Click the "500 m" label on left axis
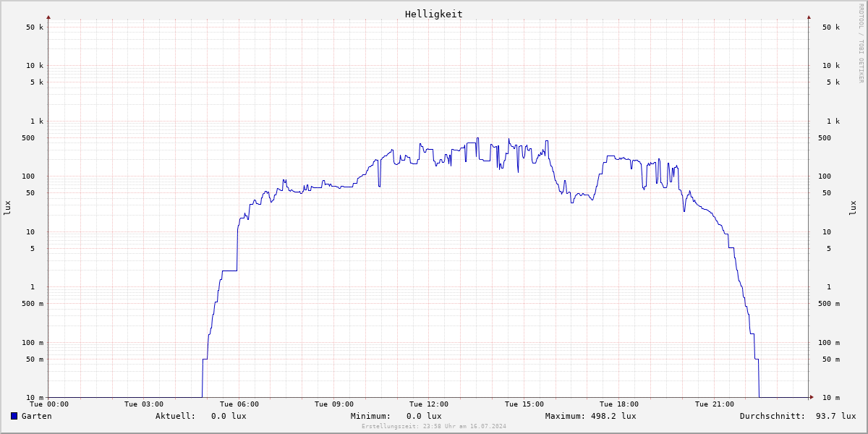The width and height of the screenshot is (868, 434). point(33,304)
